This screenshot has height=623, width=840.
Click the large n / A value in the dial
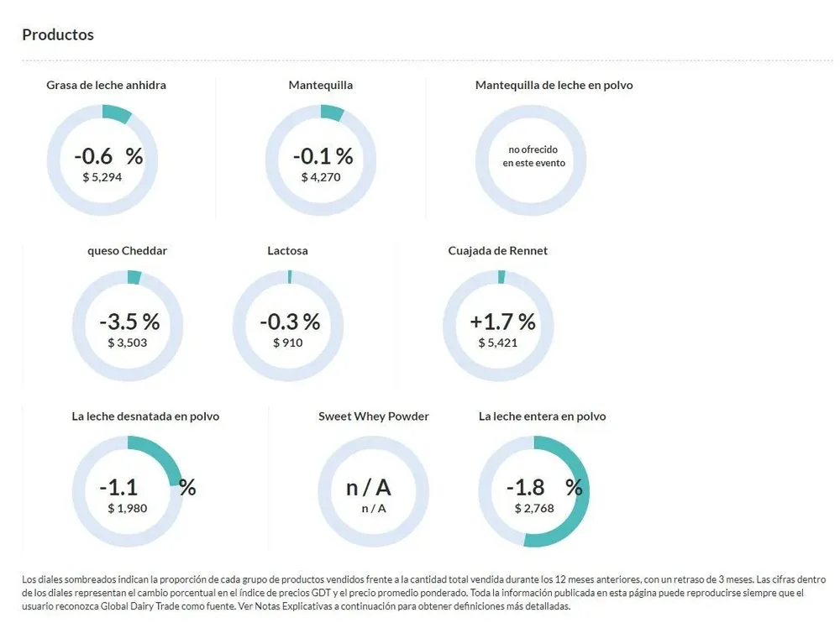[x=369, y=487]
